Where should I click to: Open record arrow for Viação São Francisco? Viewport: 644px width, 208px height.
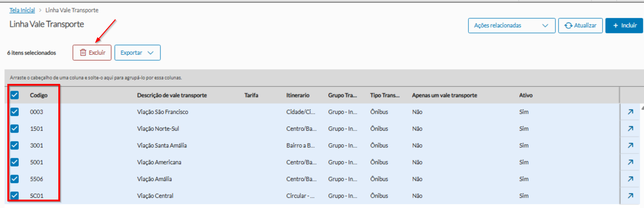tap(630, 112)
